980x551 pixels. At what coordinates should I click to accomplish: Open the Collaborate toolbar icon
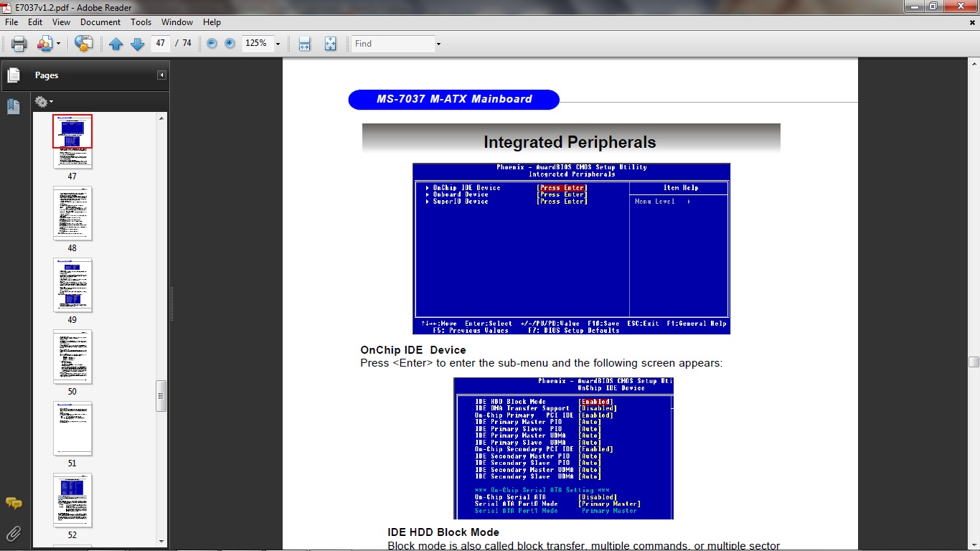pyautogui.click(x=44, y=44)
